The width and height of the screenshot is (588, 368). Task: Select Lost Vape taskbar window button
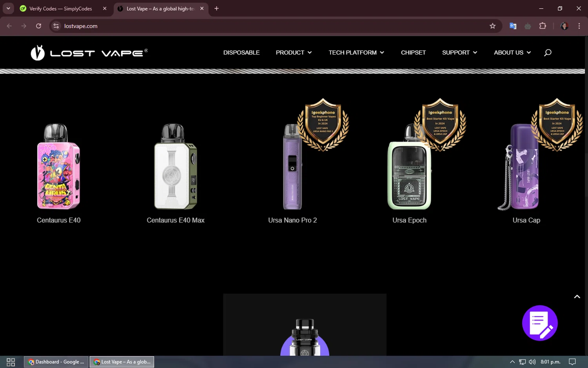tap(122, 362)
